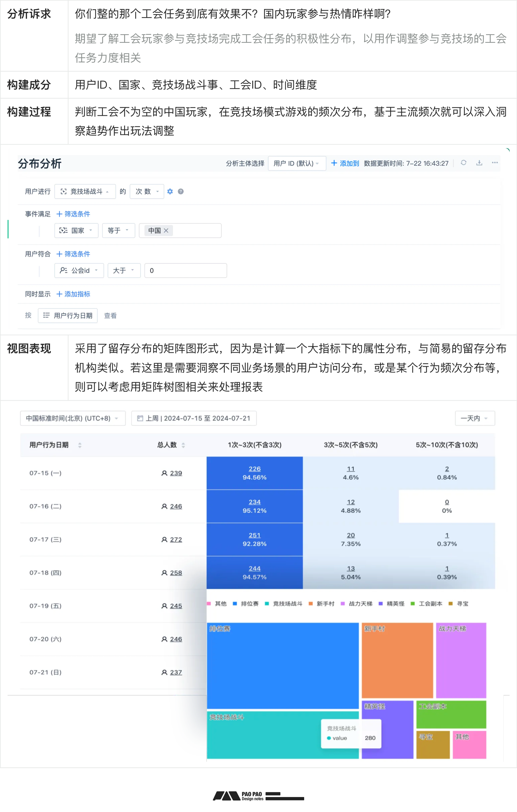Click the 查看 link beside 用户行为日期
This screenshot has height=812, width=517.
(110, 315)
